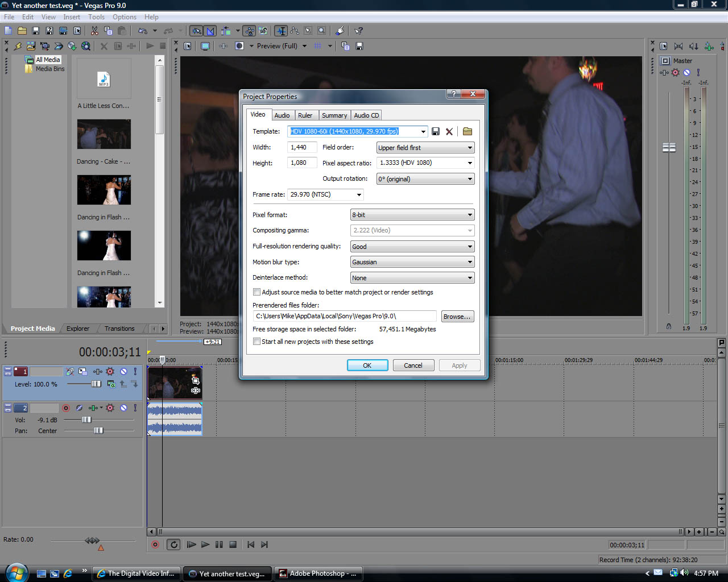Click the Open project folder icon in the main toolbar
Viewport: 728px width, 582px height.
tap(22, 31)
